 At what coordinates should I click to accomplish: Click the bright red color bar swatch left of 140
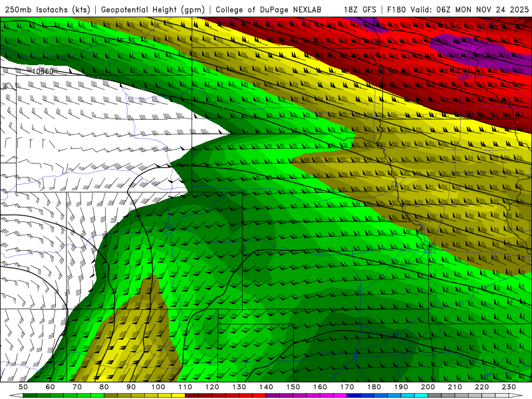coord(259,396)
